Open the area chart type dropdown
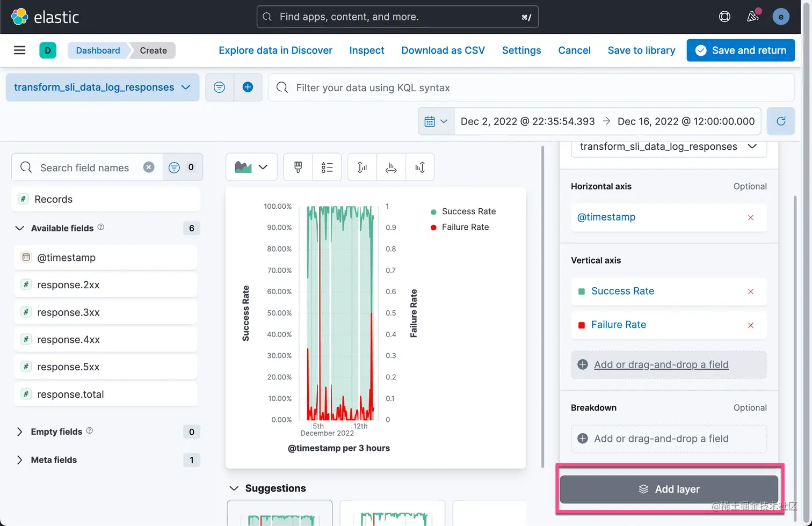 (251, 167)
